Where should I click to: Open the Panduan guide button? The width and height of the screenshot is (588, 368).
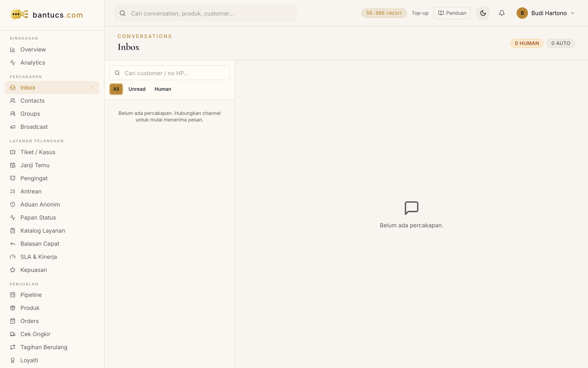coord(452,13)
